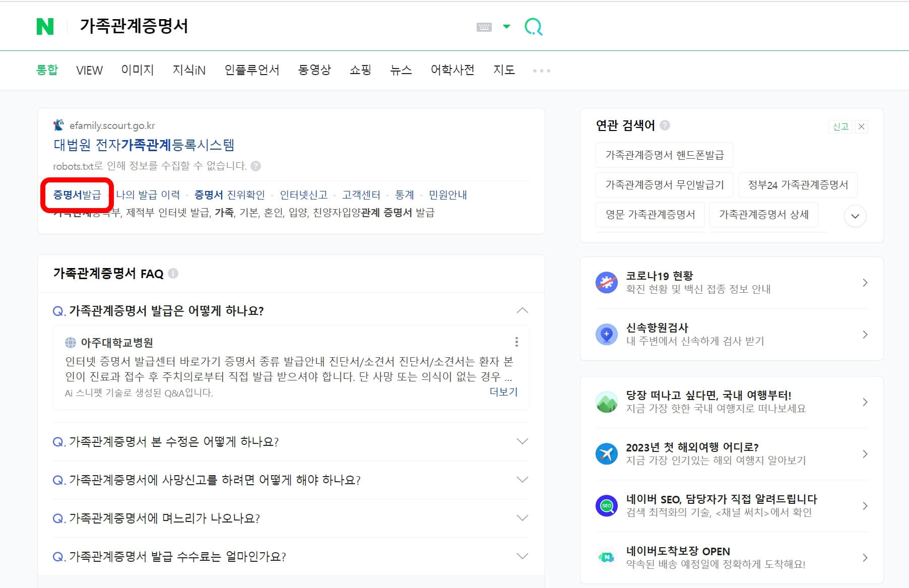Open efamily.scourt.go.kr URL link

click(x=112, y=125)
